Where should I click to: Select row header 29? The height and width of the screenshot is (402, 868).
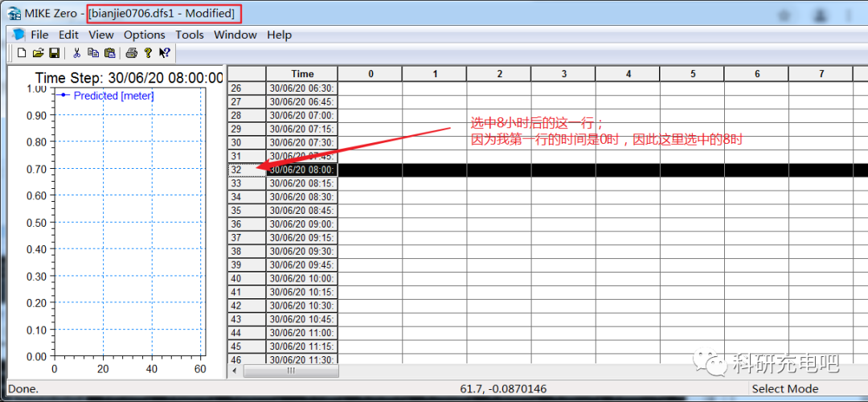[x=247, y=129]
